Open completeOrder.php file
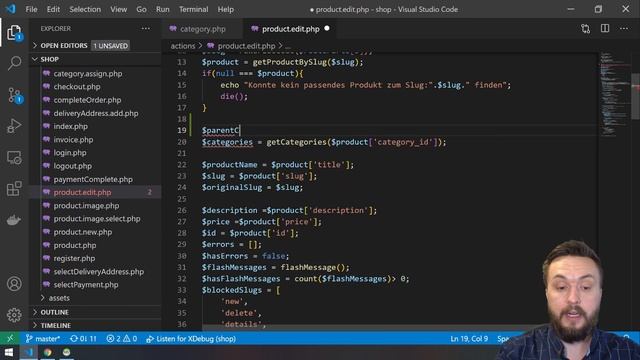The height and width of the screenshot is (360, 640). tap(87, 100)
